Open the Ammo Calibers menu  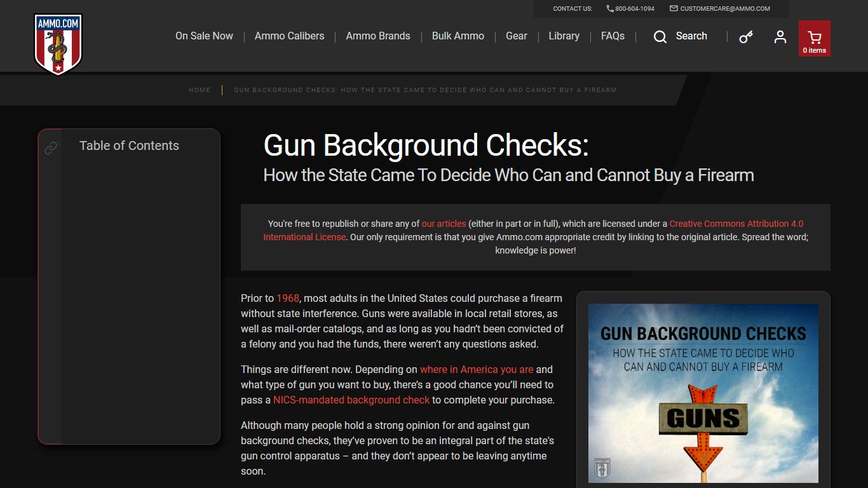click(289, 36)
